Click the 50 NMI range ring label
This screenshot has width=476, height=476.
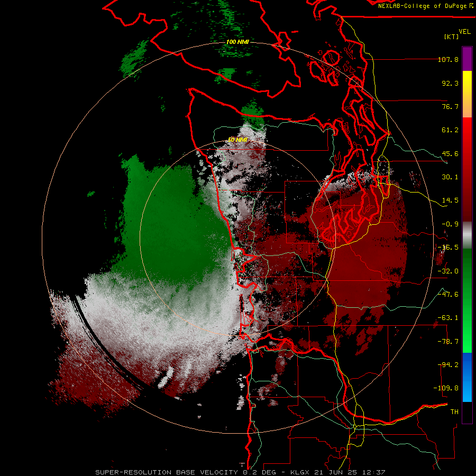[x=237, y=140]
